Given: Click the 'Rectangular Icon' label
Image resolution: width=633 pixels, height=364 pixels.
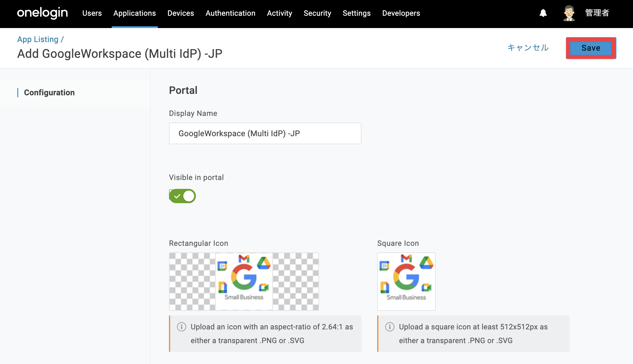Looking at the screenshot, I should click(198, 243).
